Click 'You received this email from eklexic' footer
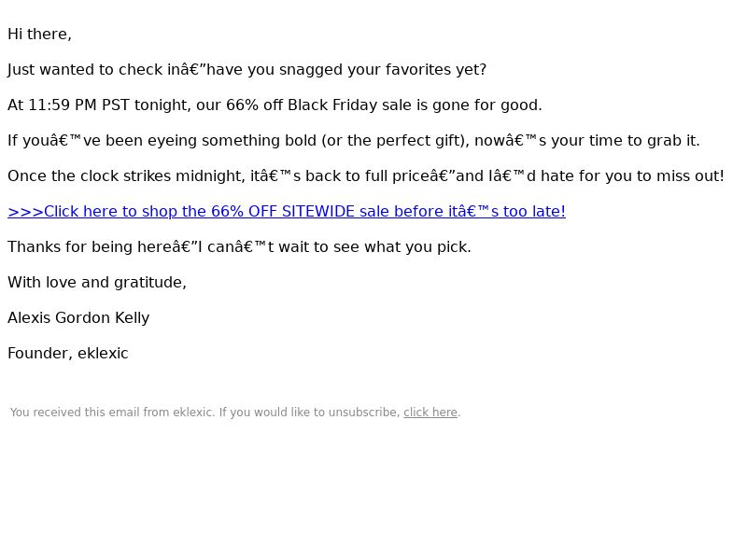The width and height of the screenshot is (747, 560). click(x=112, y=413)
